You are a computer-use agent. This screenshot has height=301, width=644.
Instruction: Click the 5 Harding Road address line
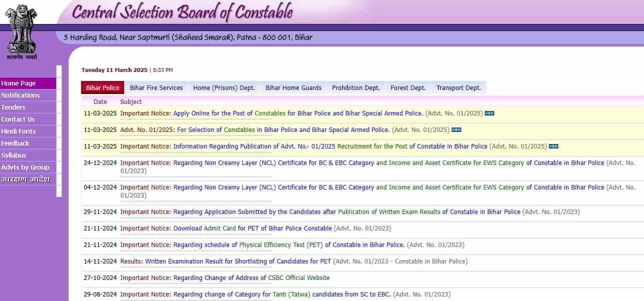click(x=188, y=37)
